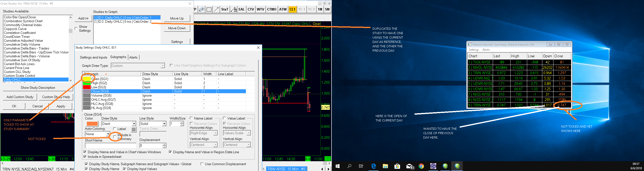This screenshot has height=171, width=644.
Task: Open the purple spiral app in taskbar
Action: click(433, 166)
